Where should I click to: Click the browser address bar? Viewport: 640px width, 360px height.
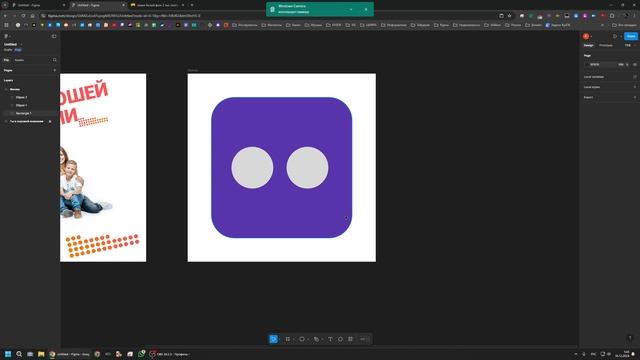click(269, 16)
